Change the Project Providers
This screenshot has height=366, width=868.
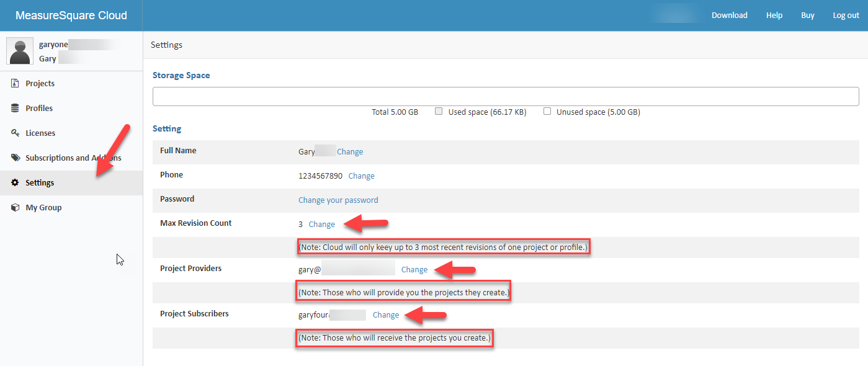(414, 270)
